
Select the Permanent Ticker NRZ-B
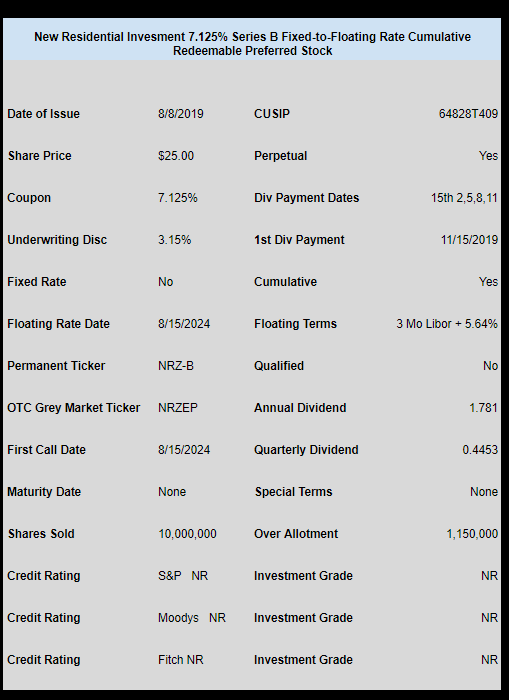(x=176, y=366)
